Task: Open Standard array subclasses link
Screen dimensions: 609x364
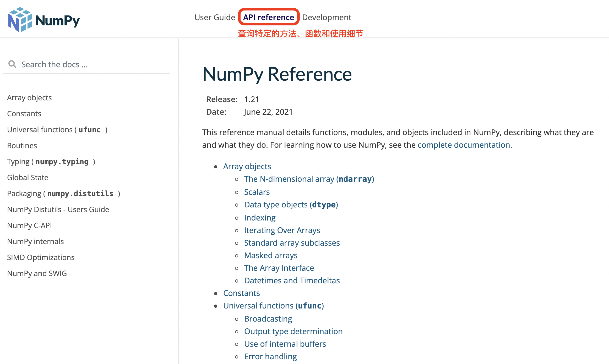Action: click(x=292, y=243)
